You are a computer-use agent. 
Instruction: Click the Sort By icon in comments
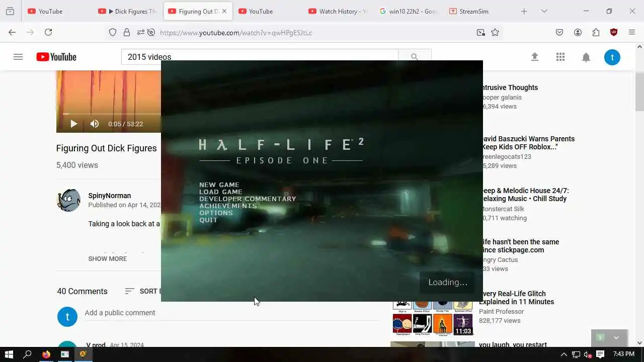click(x=129, y=291)
